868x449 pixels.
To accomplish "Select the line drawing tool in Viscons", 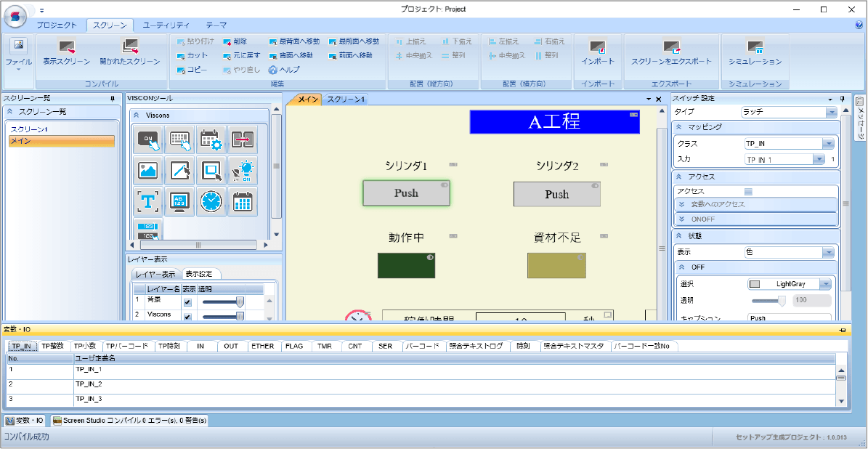I will (x=179, y=169).
